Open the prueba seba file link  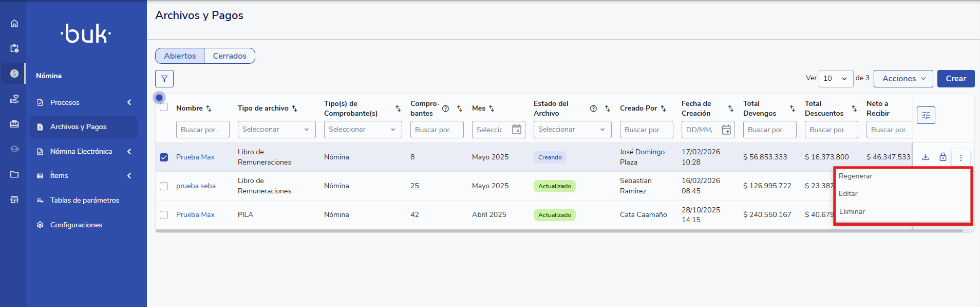tap(196, 186)
